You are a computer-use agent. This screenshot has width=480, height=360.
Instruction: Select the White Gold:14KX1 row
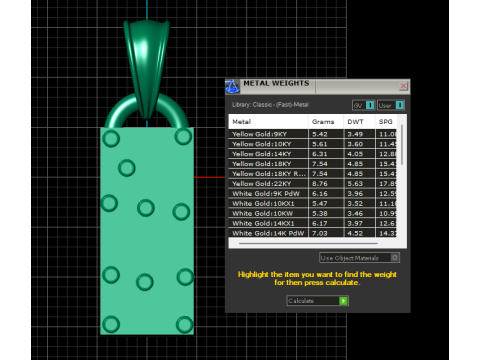point(313,223)
